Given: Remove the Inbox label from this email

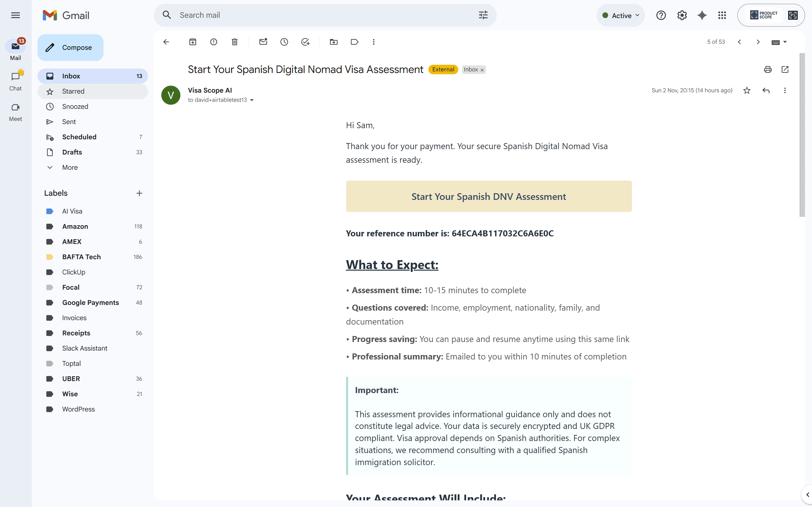Looking at the screenshot, I should click(482, 70).
